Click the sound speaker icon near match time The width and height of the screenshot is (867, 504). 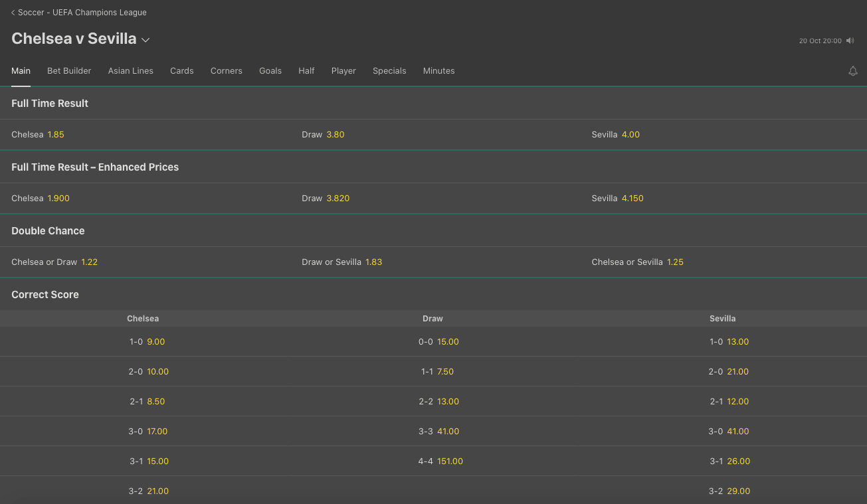pos(850,41)
